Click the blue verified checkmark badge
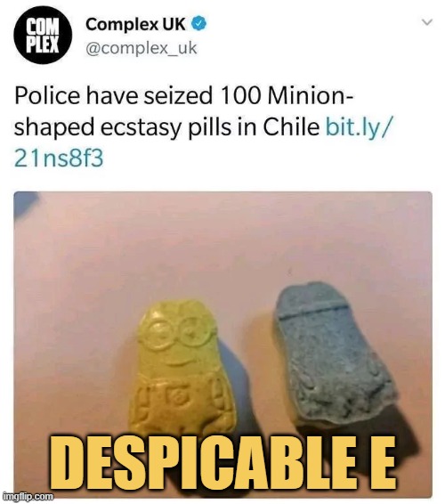This screenshot has width=445, height=504. click(x=199, y=23)
